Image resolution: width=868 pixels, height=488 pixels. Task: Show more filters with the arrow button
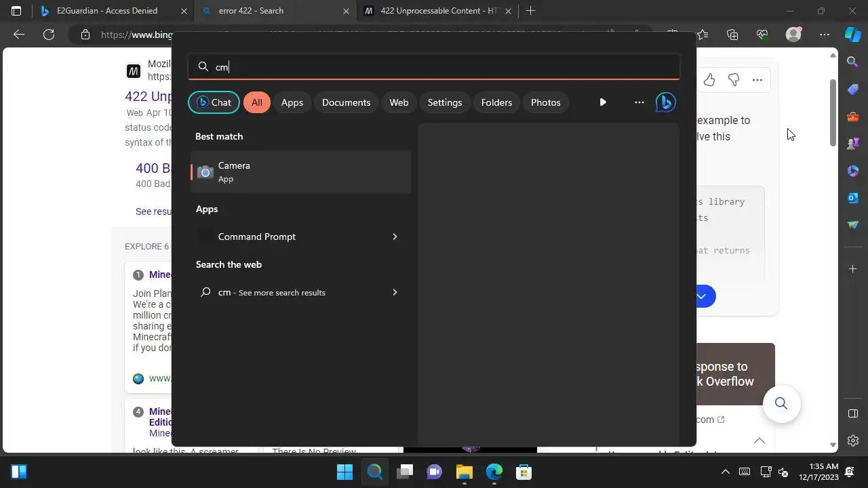tap(603, 102)
